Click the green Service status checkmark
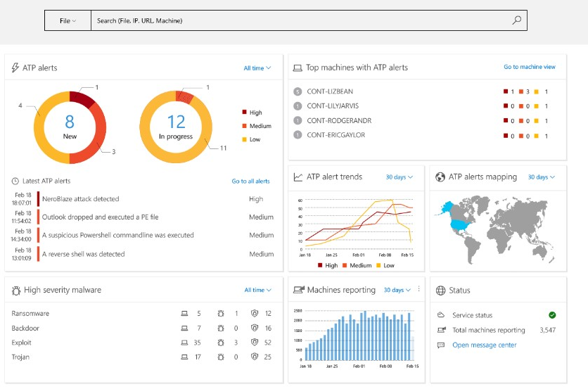The image size is (588, 389). pyautogui.click(x=552, y=315)
